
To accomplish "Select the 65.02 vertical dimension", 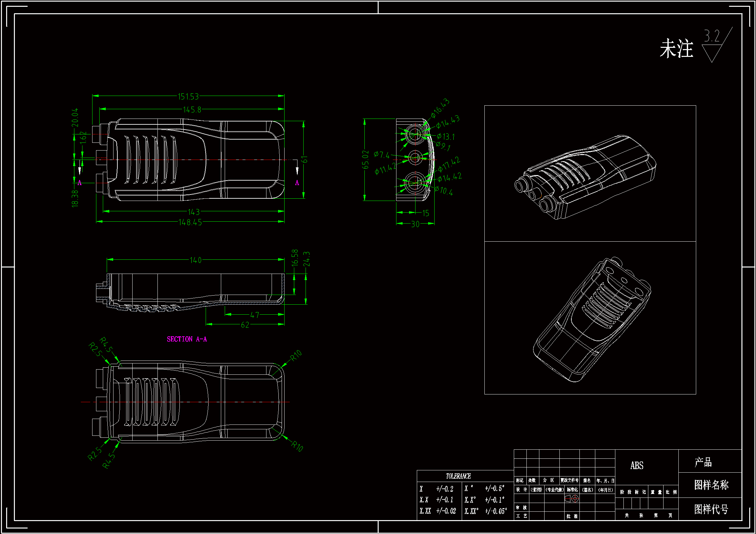I will 365,160.
